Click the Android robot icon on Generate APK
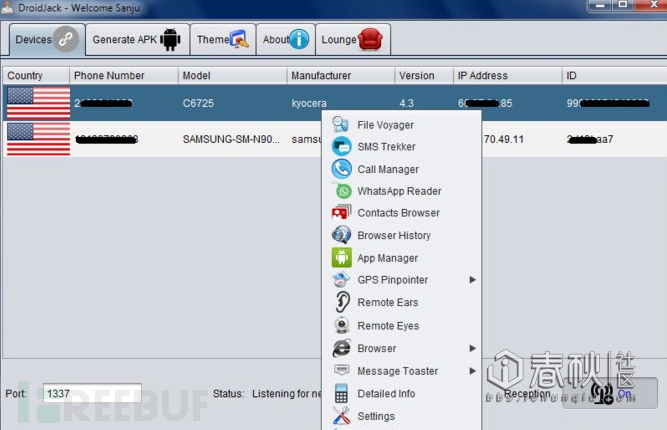 [170, 39]
